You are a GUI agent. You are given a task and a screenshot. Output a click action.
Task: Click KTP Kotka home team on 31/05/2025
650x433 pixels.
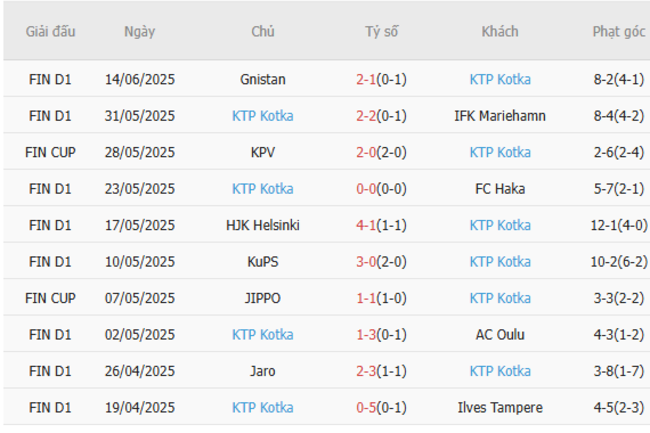coord(263,116)
